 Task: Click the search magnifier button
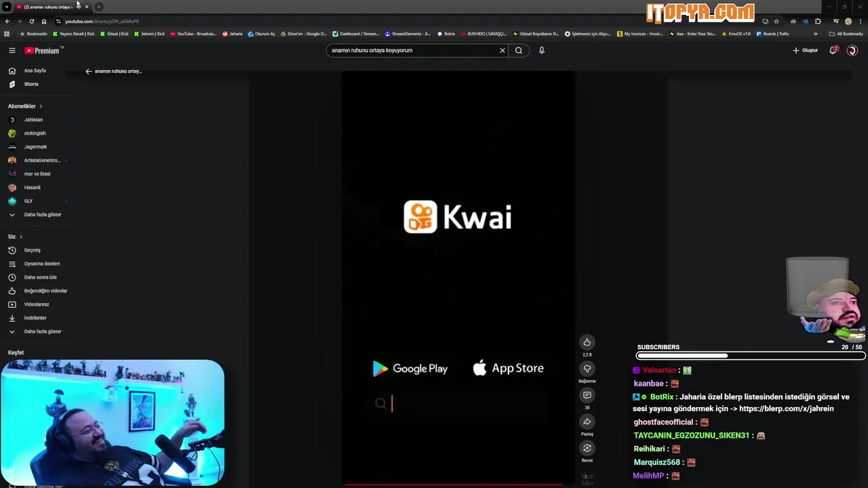pos(519,50)
